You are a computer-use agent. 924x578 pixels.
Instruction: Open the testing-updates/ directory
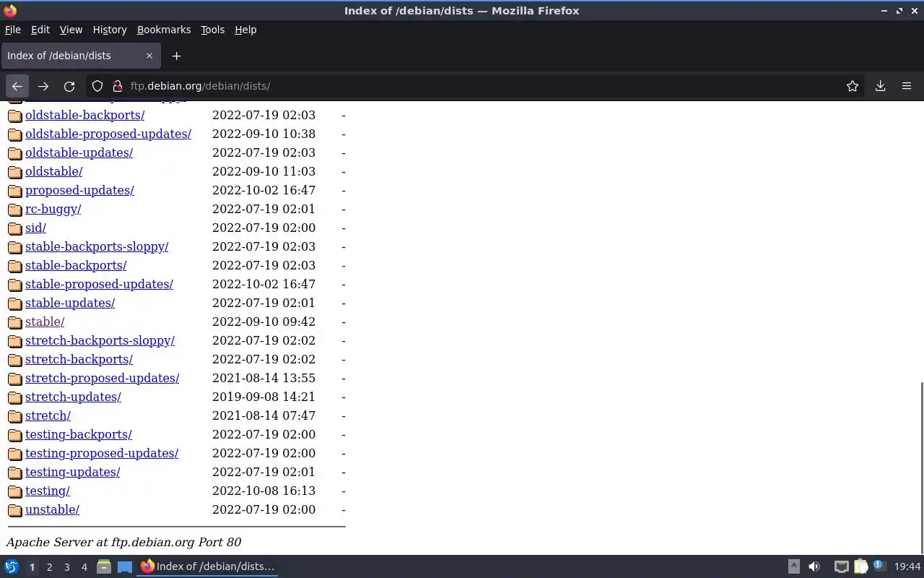pos(72,472)
